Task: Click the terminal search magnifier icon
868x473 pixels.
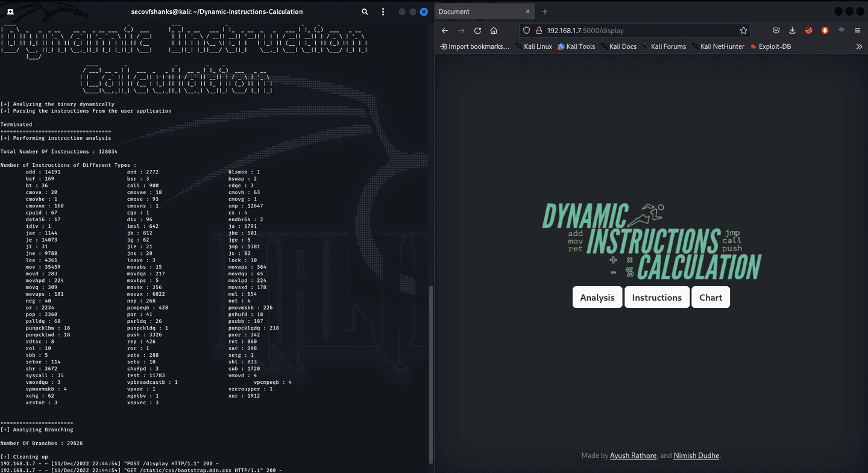Action: coord(365,11)
